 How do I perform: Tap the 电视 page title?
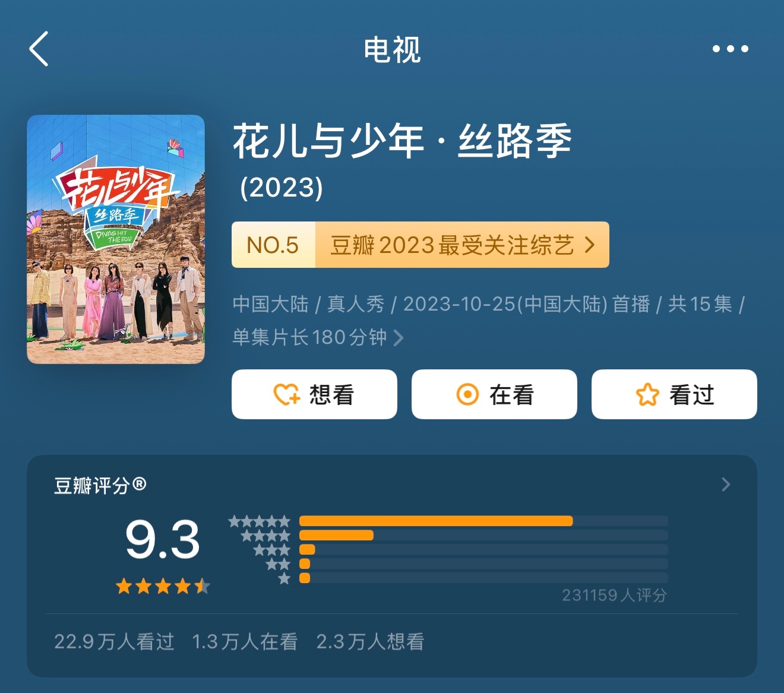coord(392,49)
